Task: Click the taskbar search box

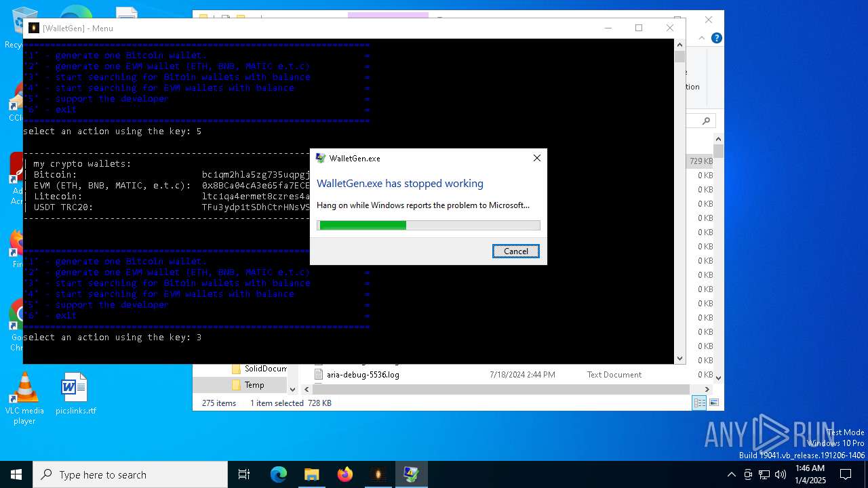Action: coord(130,474)
